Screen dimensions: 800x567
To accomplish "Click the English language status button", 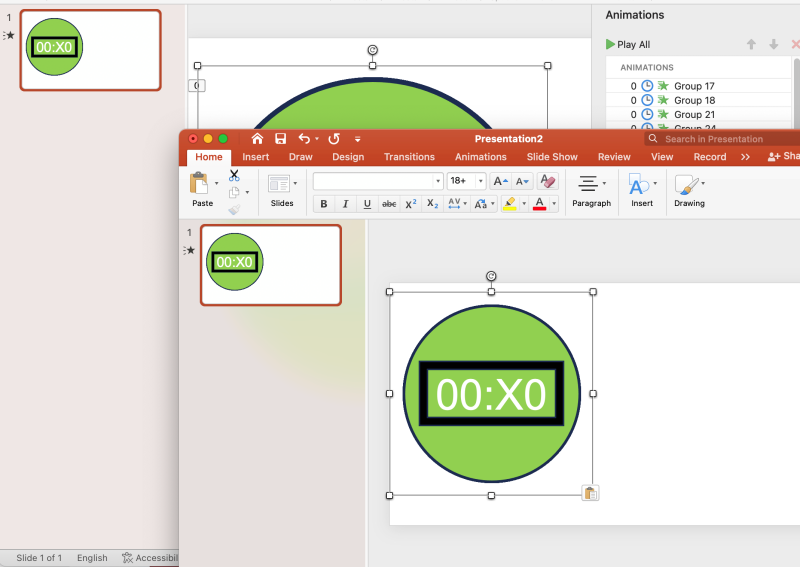I will coord(92,558).
